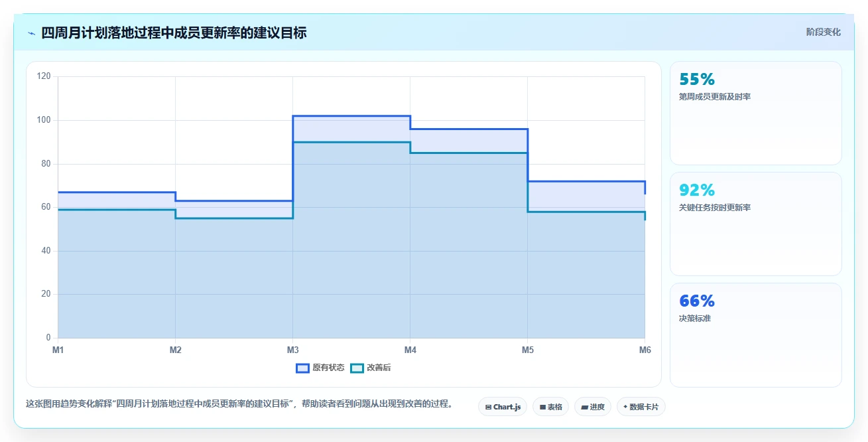Select the 进度 chip

[x=593, y=407]
